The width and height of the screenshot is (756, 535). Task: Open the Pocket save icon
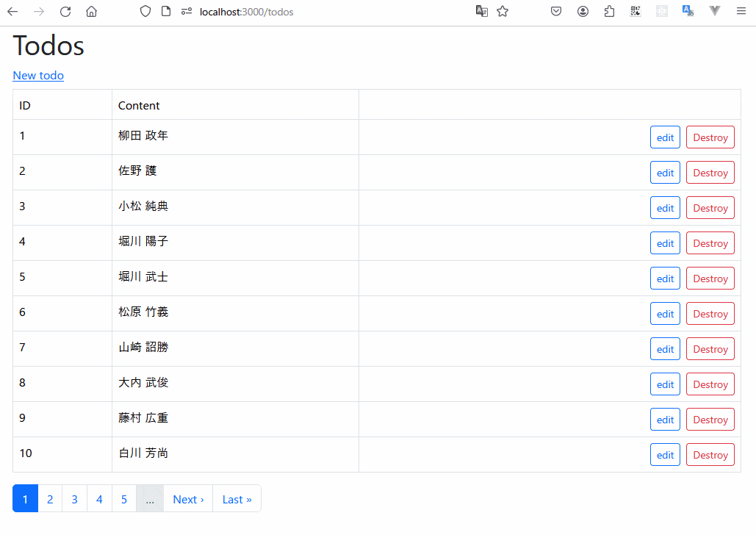point(556,12)
